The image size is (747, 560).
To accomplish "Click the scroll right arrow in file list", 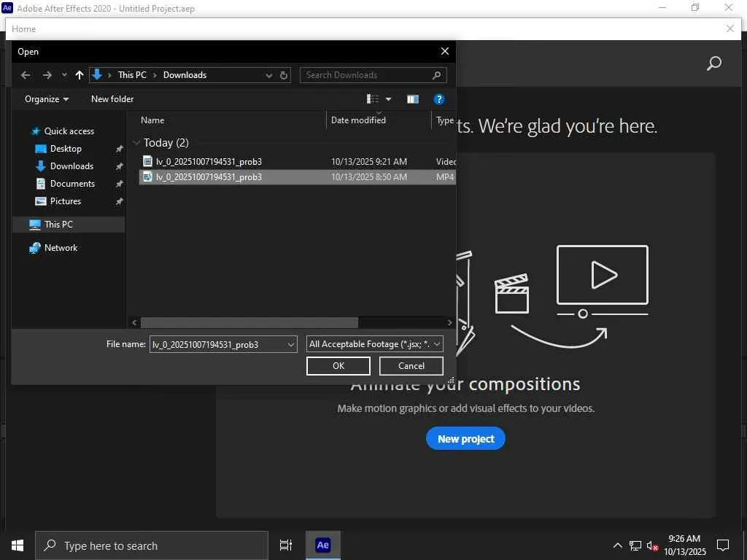I will pos(449,323).
